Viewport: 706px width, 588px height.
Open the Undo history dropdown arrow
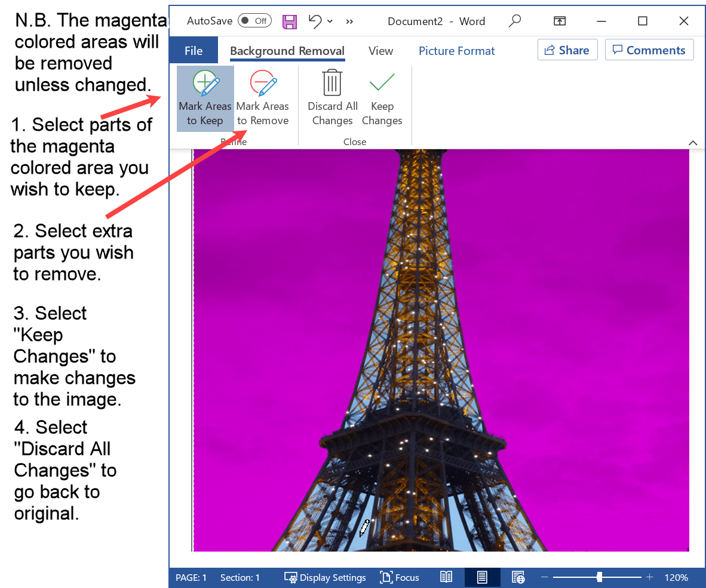point(330,21)
